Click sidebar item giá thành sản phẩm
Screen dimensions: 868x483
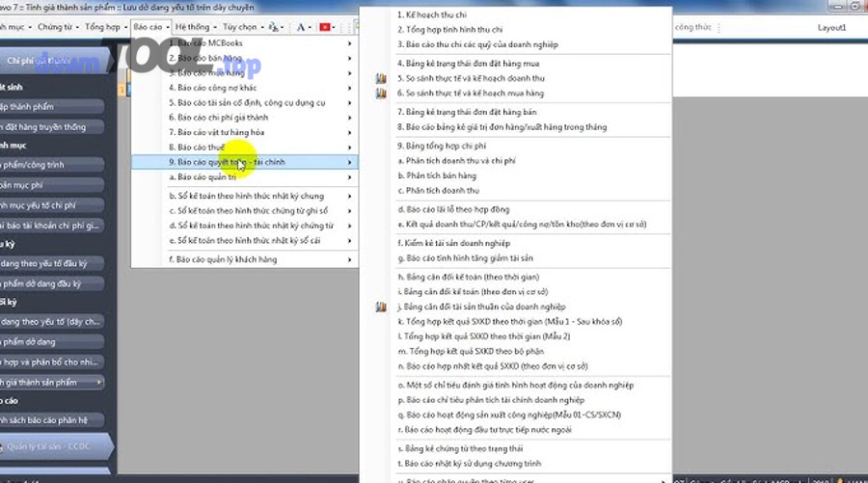(x=52, y=383)
